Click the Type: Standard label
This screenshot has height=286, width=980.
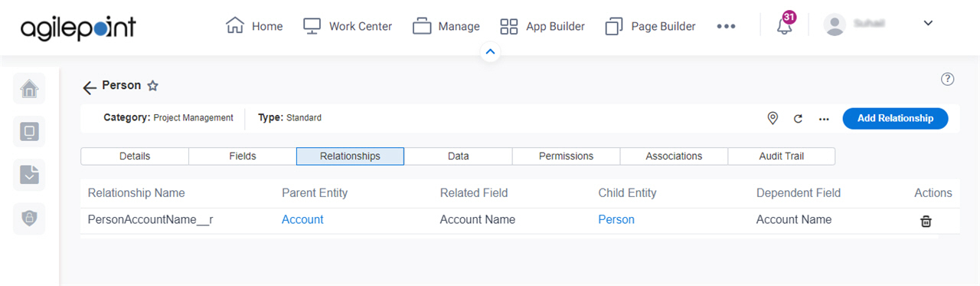[x=289, y=118]
